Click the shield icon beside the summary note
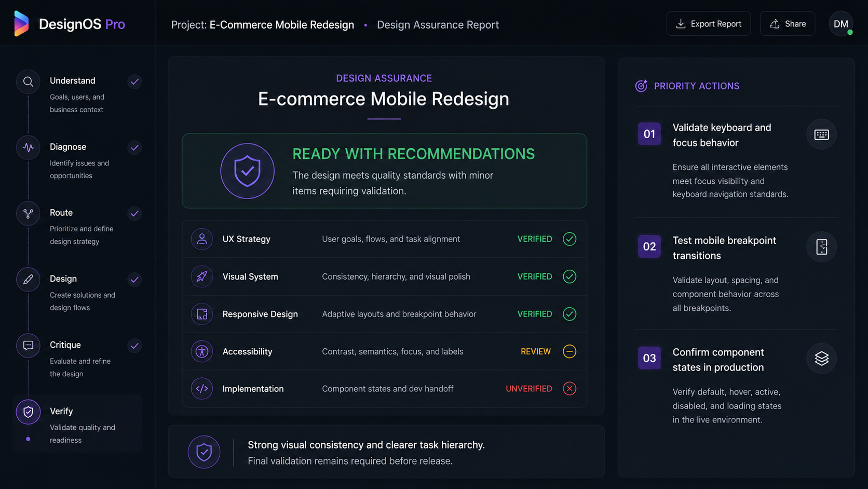Image resolution: width=868 pixels, height=489 pixels. click(204, 452)
